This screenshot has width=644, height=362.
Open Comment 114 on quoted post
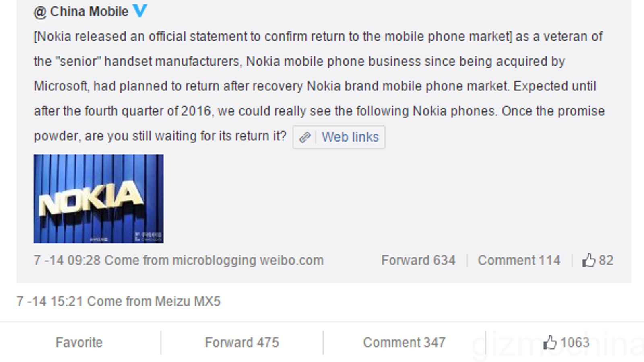(x=519, y=260)
